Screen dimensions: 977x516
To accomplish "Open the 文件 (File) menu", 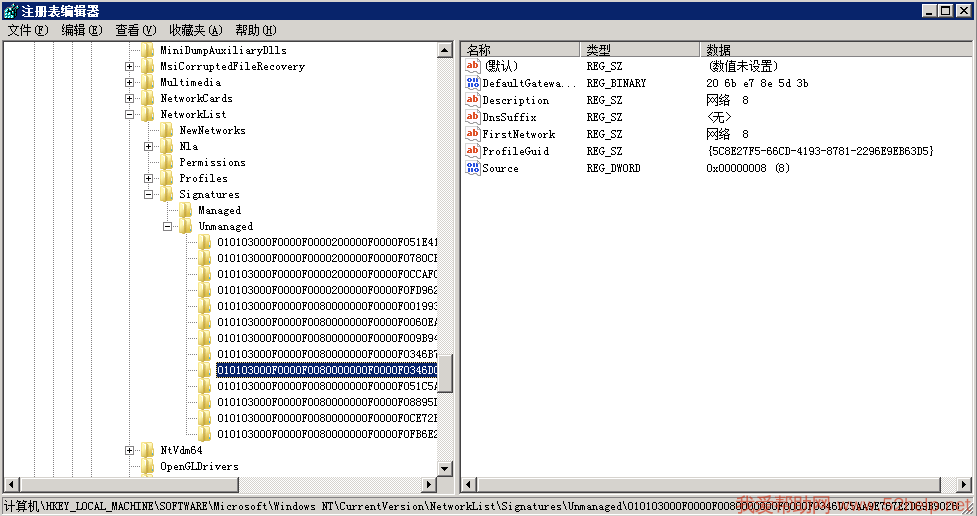I will pos(27,30).
